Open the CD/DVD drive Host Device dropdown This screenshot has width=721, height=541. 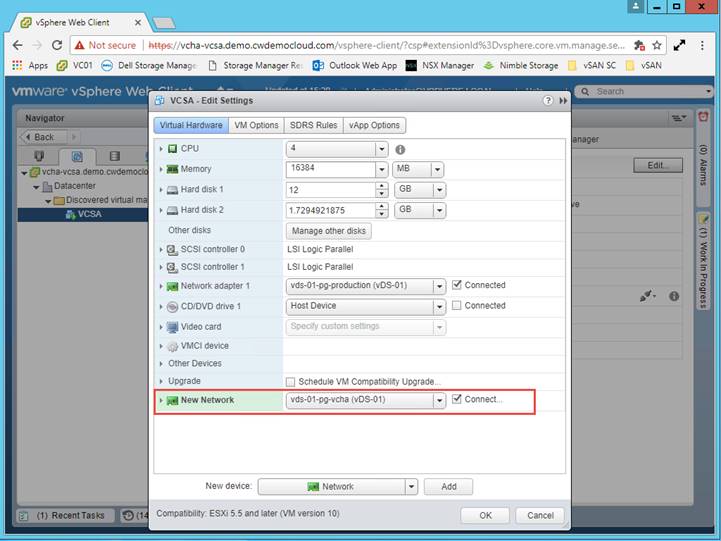point(440,307)
